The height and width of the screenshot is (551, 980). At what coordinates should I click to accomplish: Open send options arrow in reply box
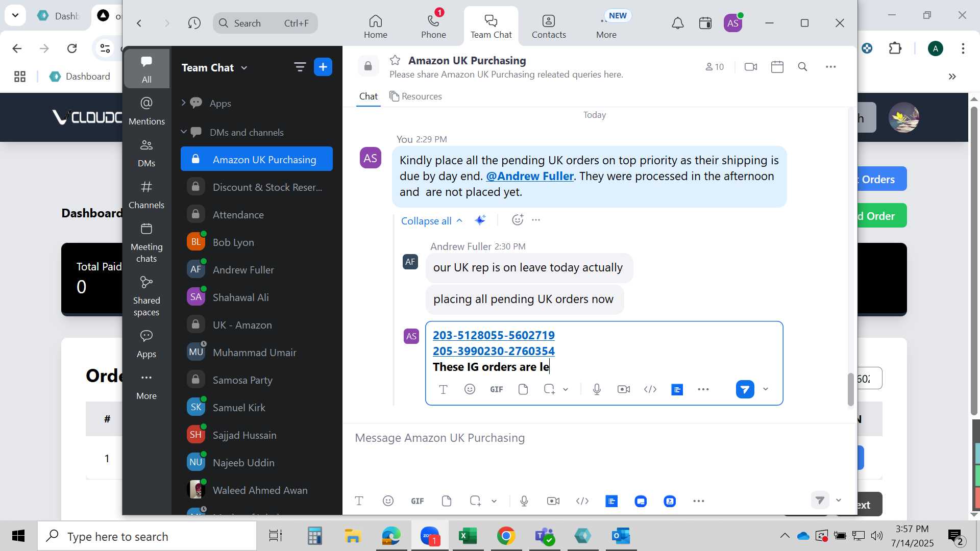766,389
